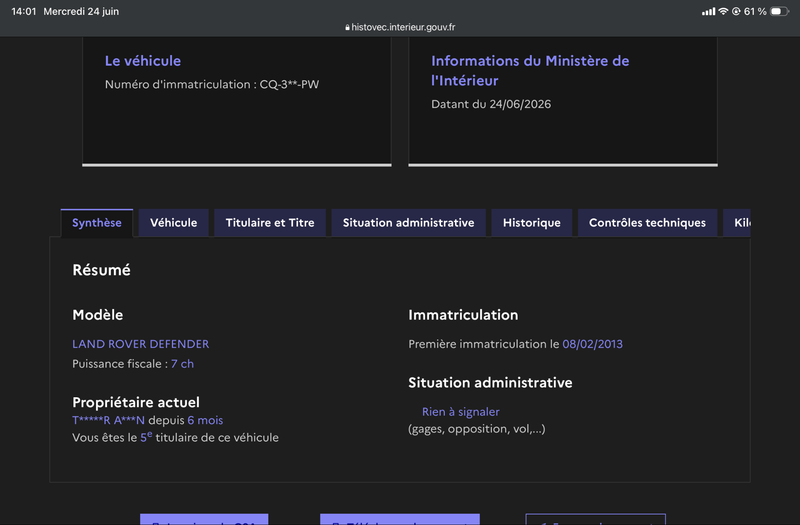800x525 pixels.
Task: Select the registration number CQ-3**-PW text
Action: [x=289, y=84]
